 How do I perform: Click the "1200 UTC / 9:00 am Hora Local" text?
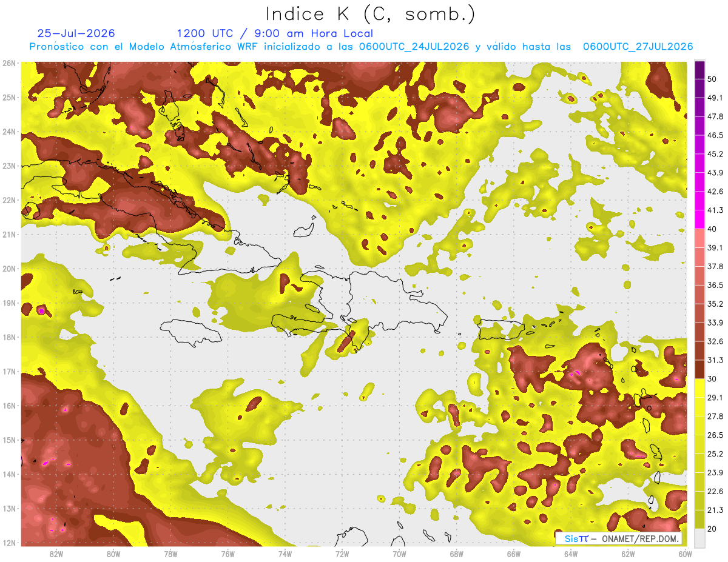click(x=275, y=34)
